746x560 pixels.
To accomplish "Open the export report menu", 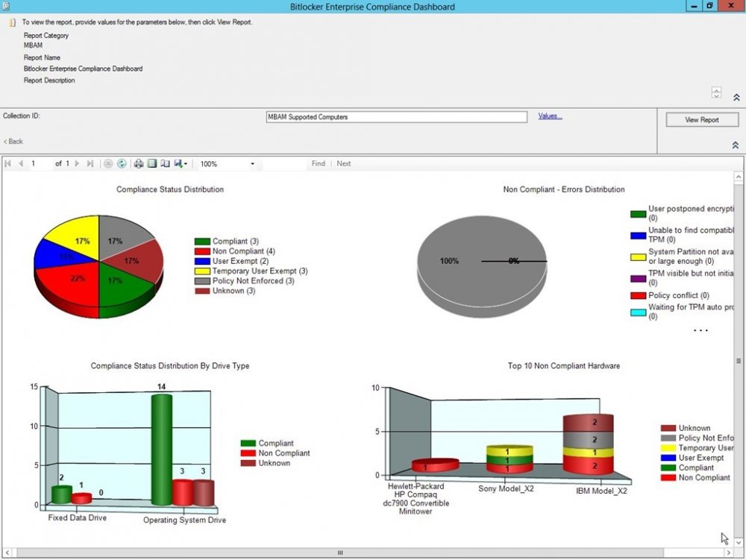I will [x=181, y=163].
